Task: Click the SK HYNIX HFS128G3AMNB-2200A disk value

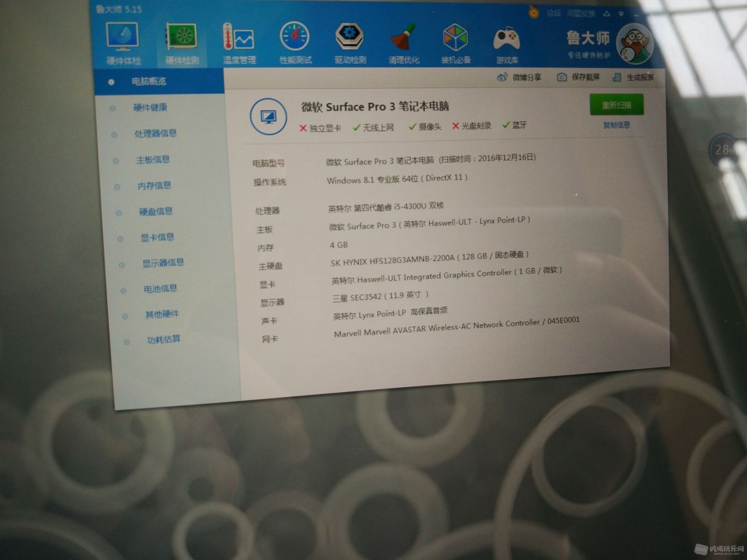Action: click(430, 258)
